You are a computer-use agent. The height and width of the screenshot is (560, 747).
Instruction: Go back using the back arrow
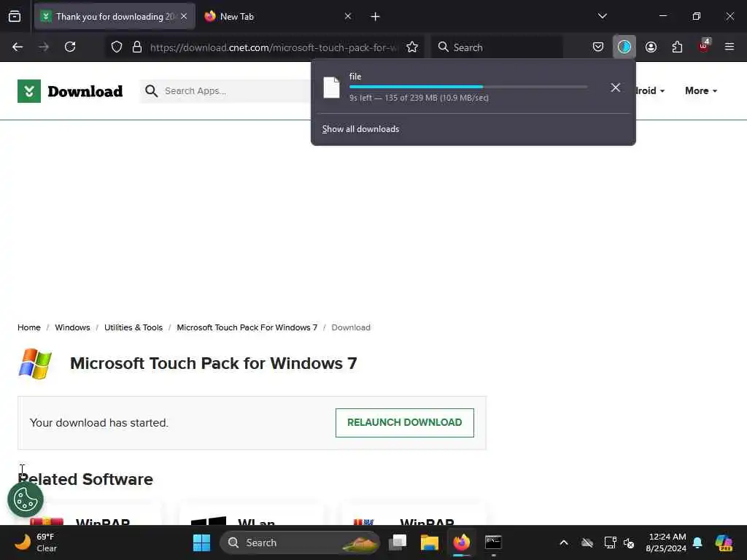(18, 47)
